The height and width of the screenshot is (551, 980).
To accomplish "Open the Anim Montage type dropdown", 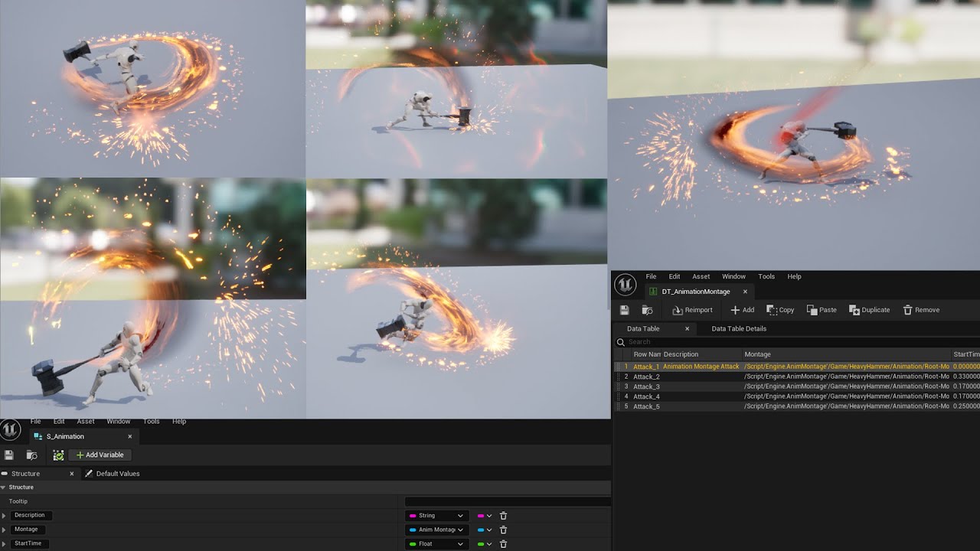I will pyautogui.click(x=436, y=530).
